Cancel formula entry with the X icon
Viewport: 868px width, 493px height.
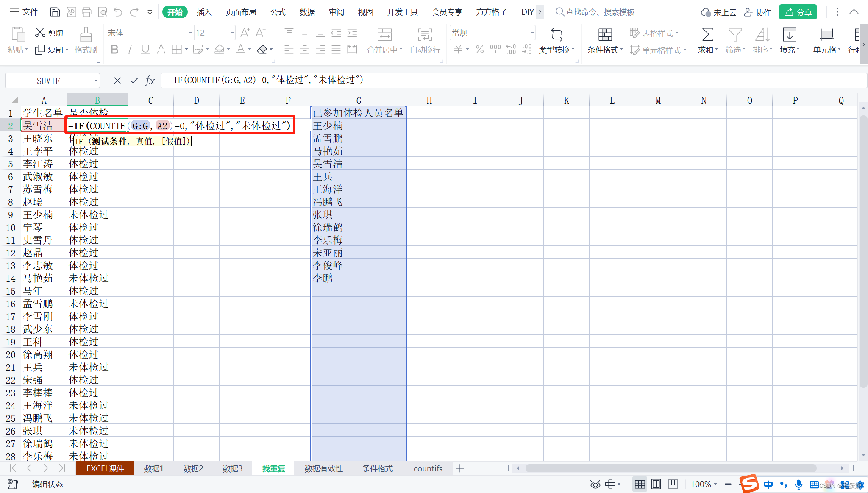[117, 81]
